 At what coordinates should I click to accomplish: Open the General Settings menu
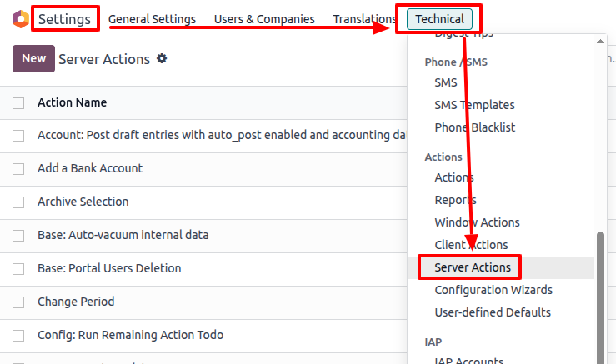click(152, 19)
